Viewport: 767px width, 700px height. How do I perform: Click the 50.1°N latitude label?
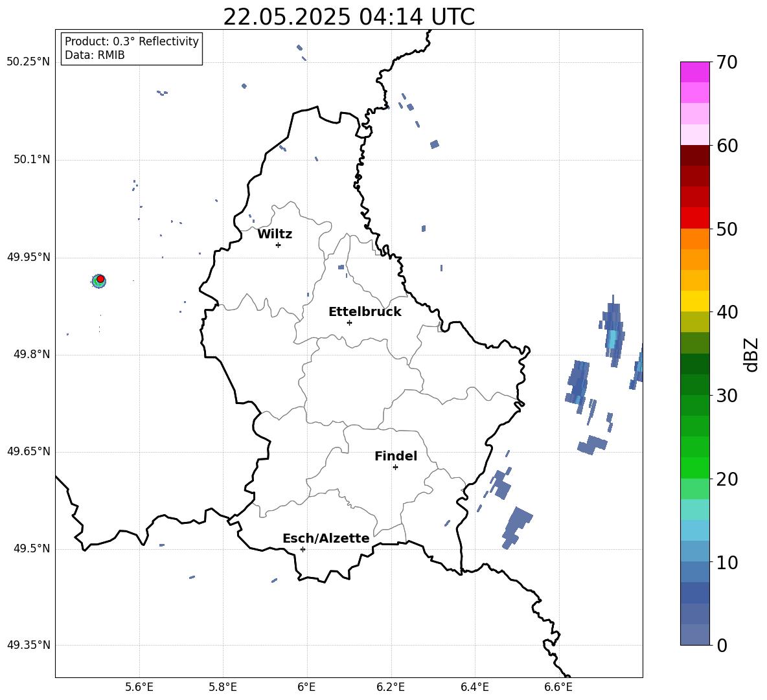(x=32, y=160)
